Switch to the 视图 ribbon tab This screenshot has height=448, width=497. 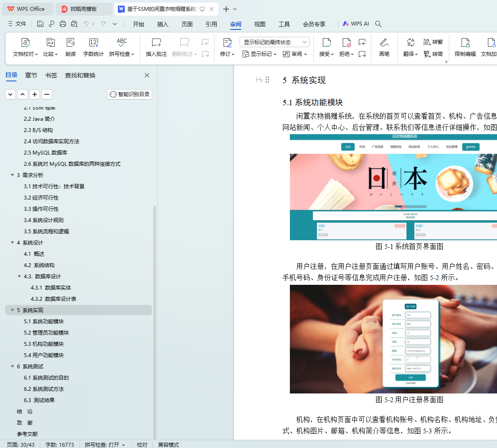[260, 24]
